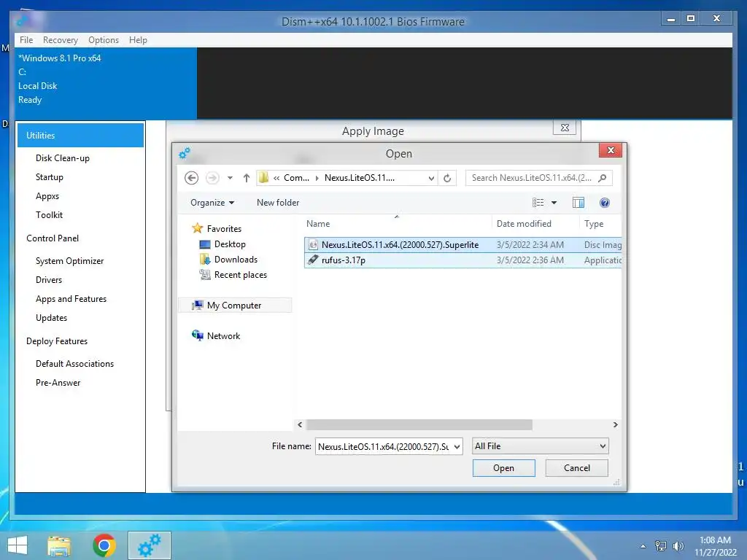Refresh the current folder listing

[x=447, y=178]
